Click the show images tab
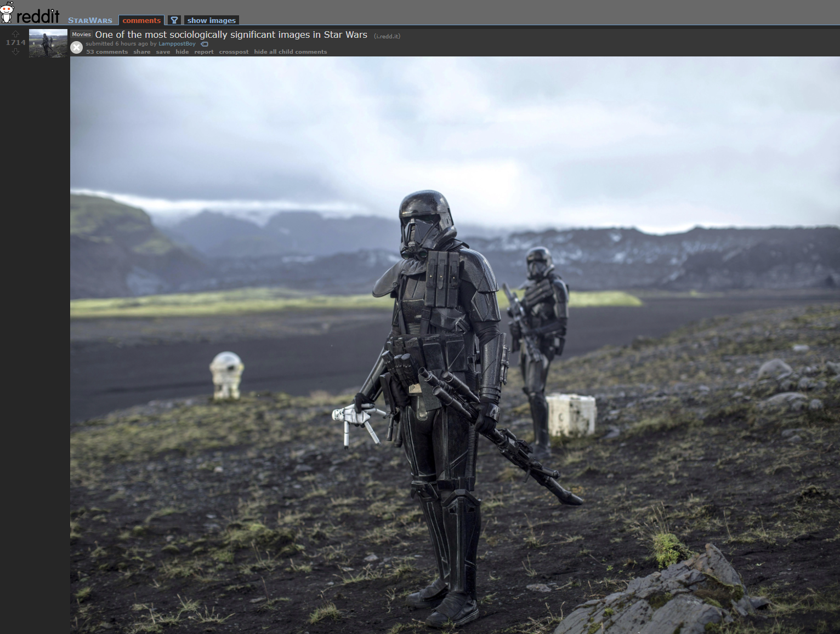Screen dimensions: 840x634 (x=212, y=20)
